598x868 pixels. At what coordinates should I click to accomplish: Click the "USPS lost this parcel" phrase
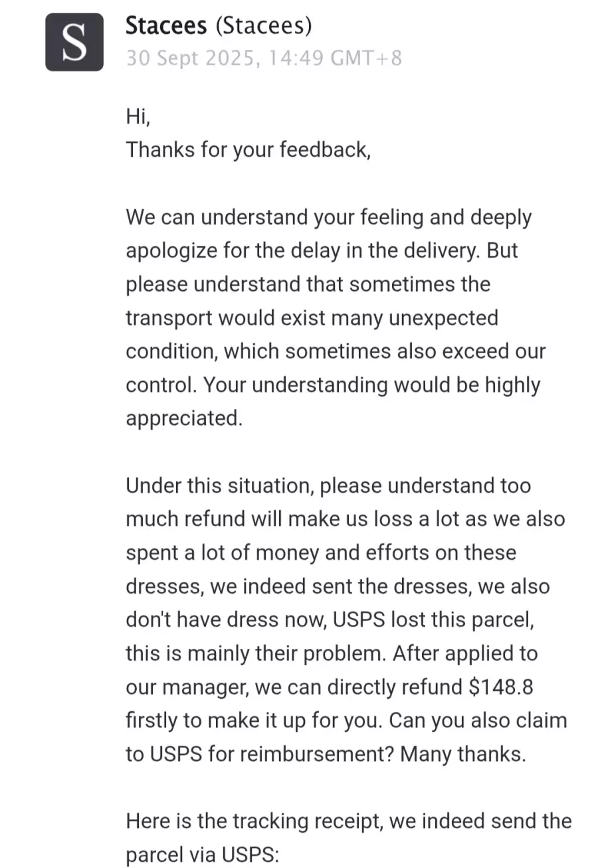pos(433,620)
